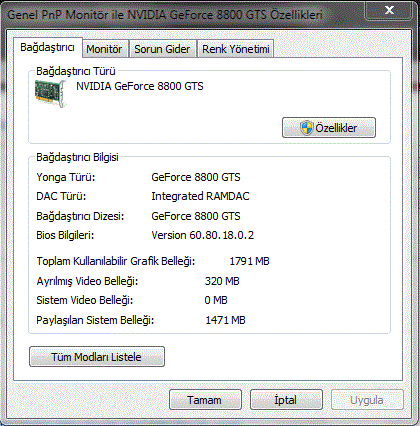The width and height of the screenshot is (420, 426).
Task: Close the dialog with the X button
Action: (x=388, y=10)
